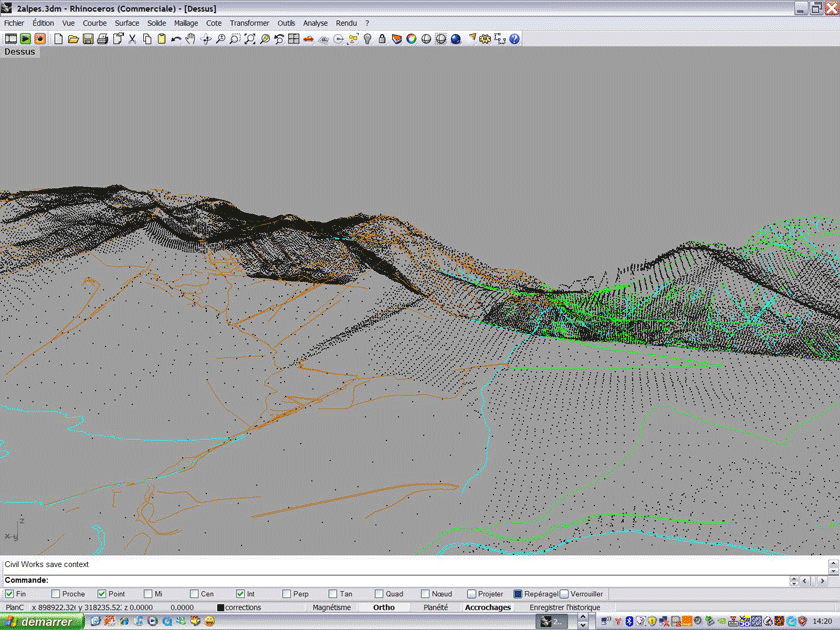Enable the Proche object snap checkbox
This screenshot has height=630, width=840.
(55, 594)
